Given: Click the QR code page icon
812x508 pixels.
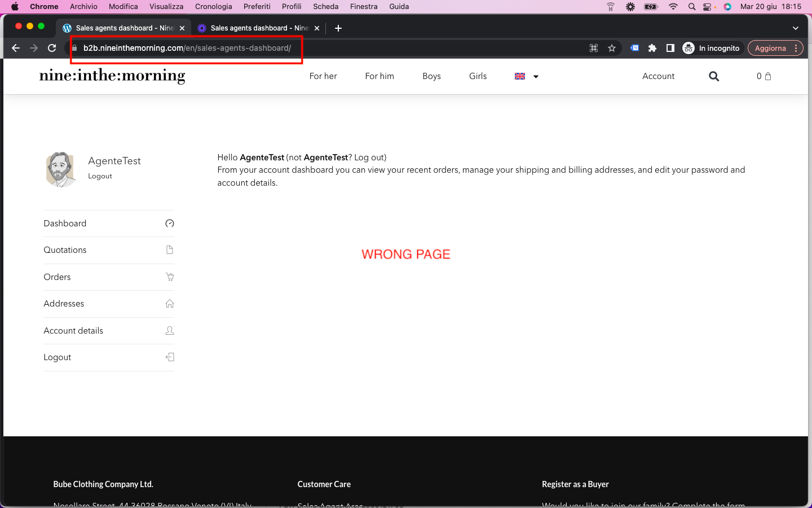Looking at the screenshot, I should click(x=594, y=48).
